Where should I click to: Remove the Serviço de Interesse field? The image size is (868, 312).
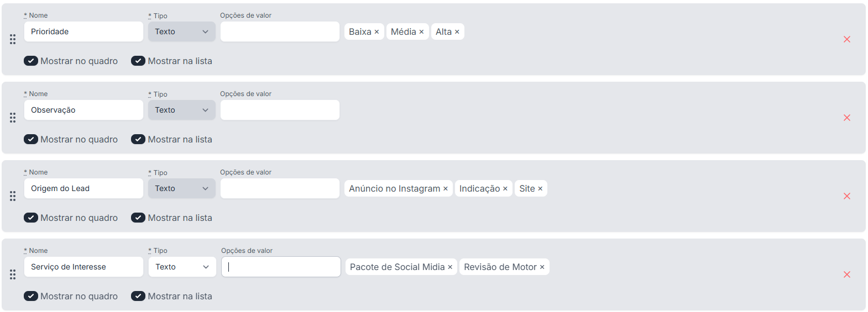click(846, 274)
